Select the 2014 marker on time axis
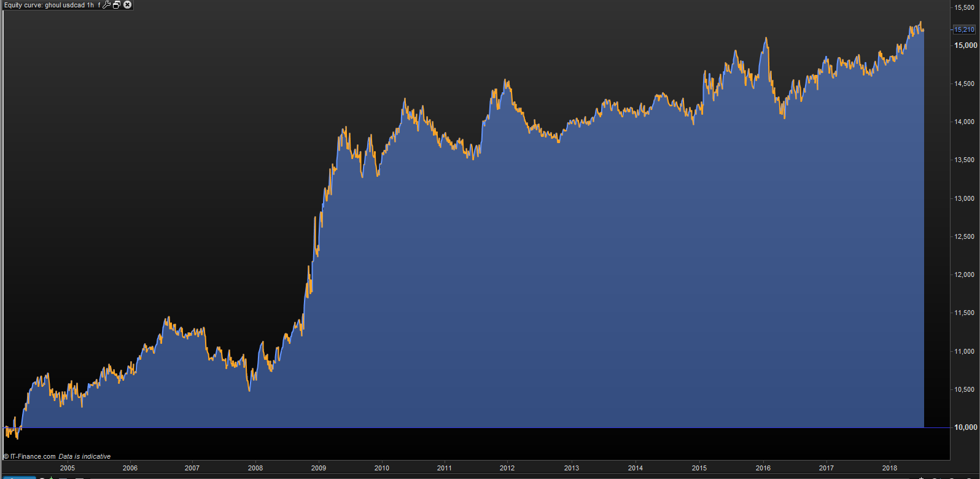980x479 pixels. point(636,468)
